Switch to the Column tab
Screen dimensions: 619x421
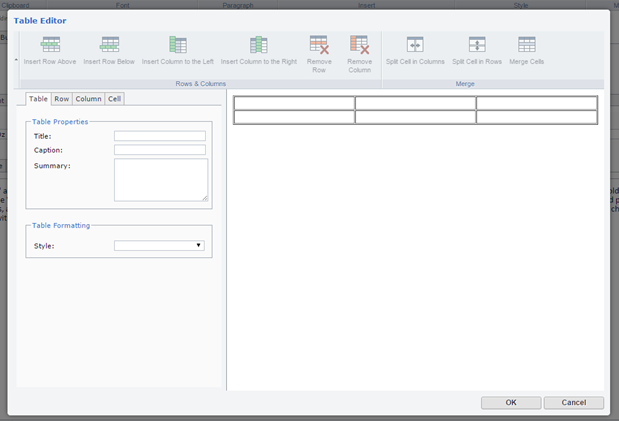coord(88,99)
